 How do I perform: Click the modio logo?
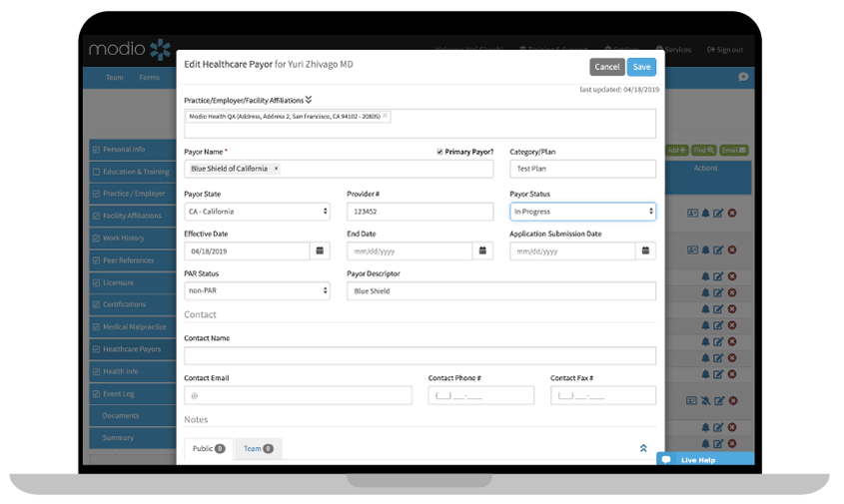coord(130,50)
